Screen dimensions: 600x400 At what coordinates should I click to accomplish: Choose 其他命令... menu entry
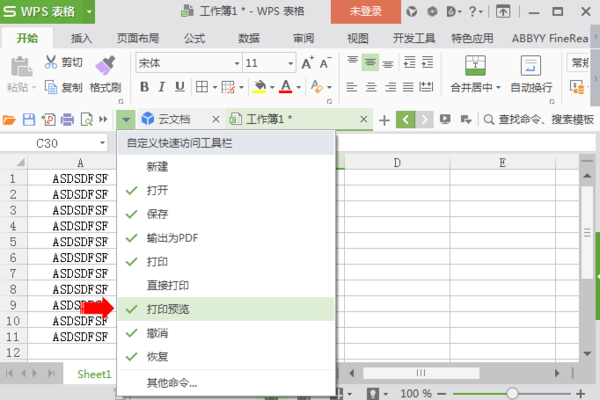click(x=226, y=383)
